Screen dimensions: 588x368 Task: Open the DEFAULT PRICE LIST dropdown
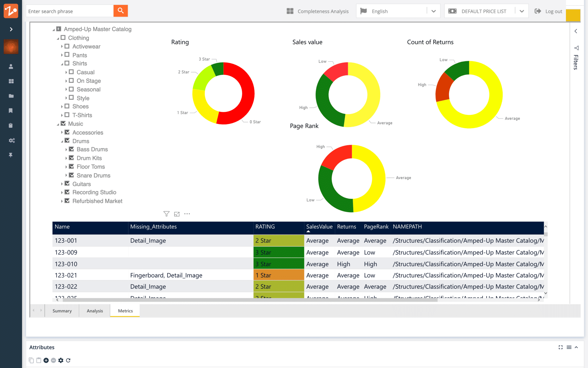522,11
